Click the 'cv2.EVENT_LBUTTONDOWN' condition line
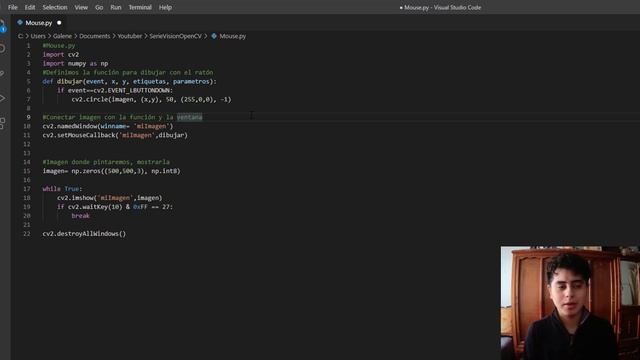This screenshot has width=640, height=360. (x=115, y=90)
